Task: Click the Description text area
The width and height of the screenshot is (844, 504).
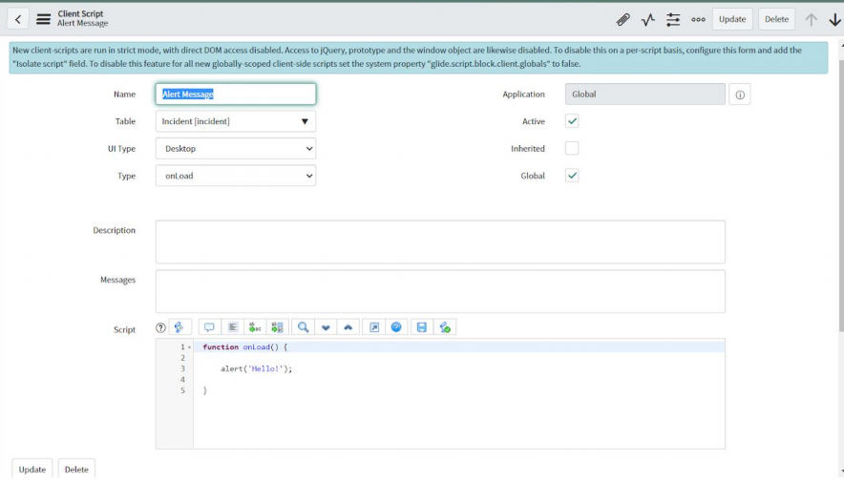Action: (440, 241)
